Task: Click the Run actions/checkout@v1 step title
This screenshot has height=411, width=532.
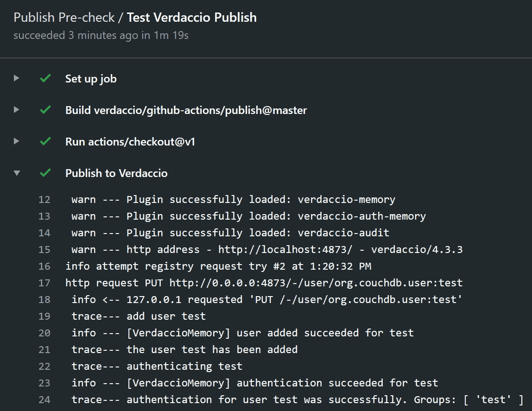Action: (x=130, y=142)
